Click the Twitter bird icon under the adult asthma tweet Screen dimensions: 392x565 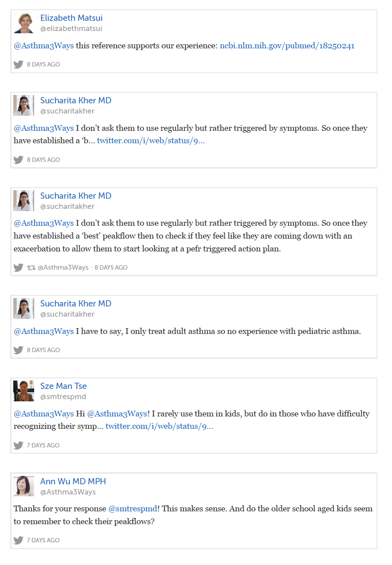pos(18,350)
